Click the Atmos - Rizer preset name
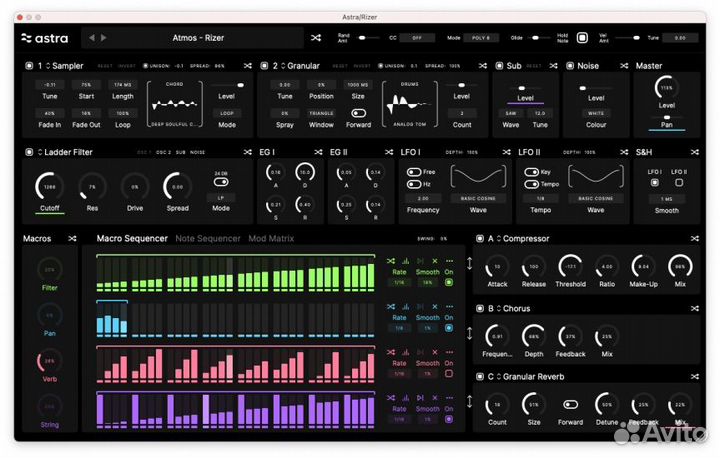This screenshot has width=720, height=458. click(198, 38)
